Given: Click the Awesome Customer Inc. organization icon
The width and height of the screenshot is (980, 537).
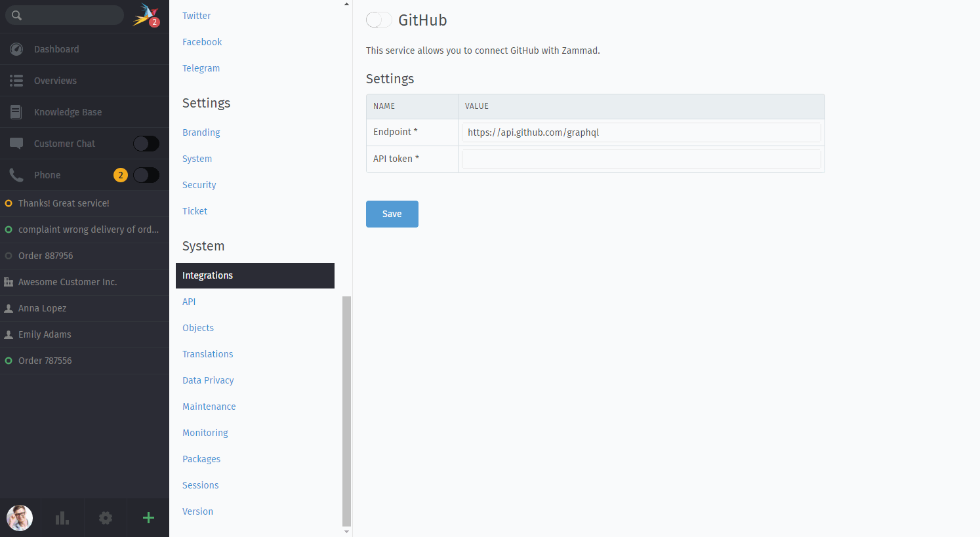Looking at the screenshot, I should click(x=9, y=282).
